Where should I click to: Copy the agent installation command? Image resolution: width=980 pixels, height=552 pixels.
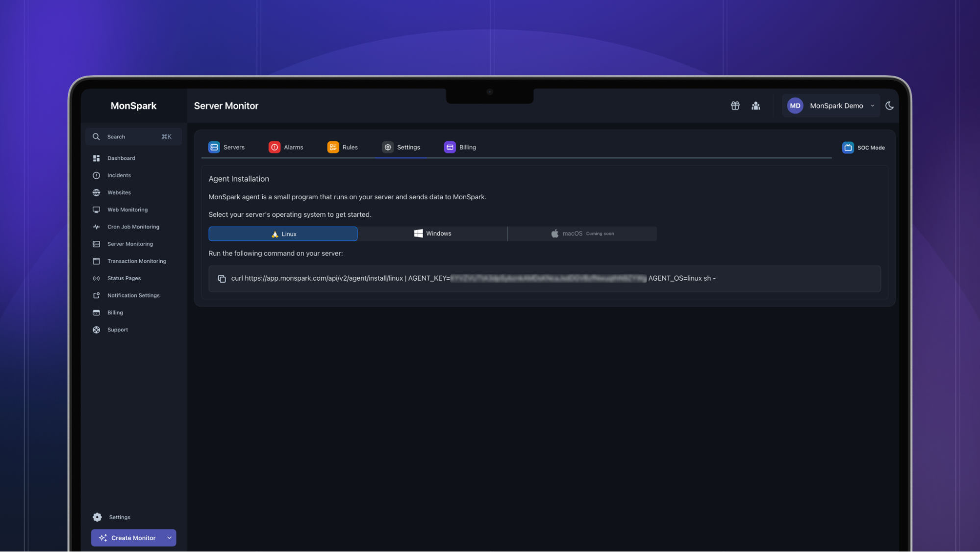point(221,278)
